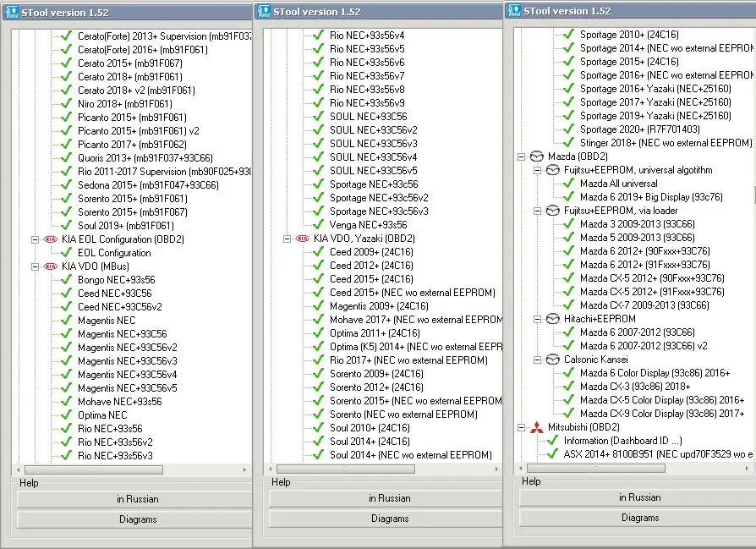Image resolution: width=756 pixels, height=549 pixels.
Task: Collapse the KIA EOL Configuration (OBD2) node
Action: [x=35, y=239]
